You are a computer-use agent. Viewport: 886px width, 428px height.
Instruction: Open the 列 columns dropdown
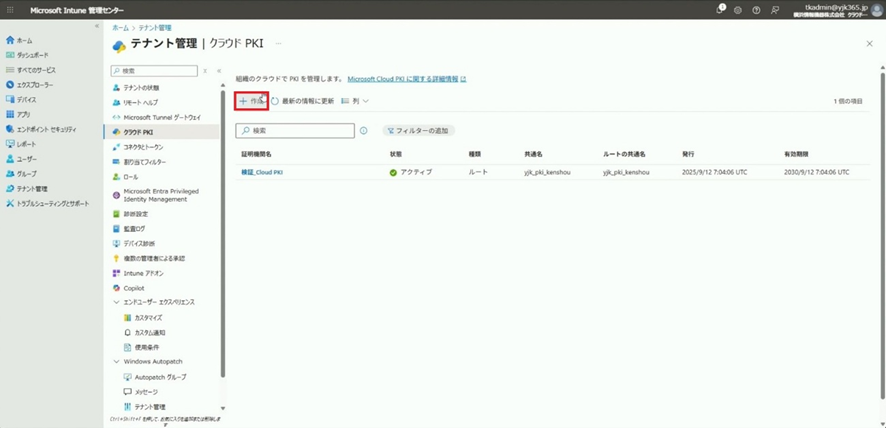tap(356, 101)
